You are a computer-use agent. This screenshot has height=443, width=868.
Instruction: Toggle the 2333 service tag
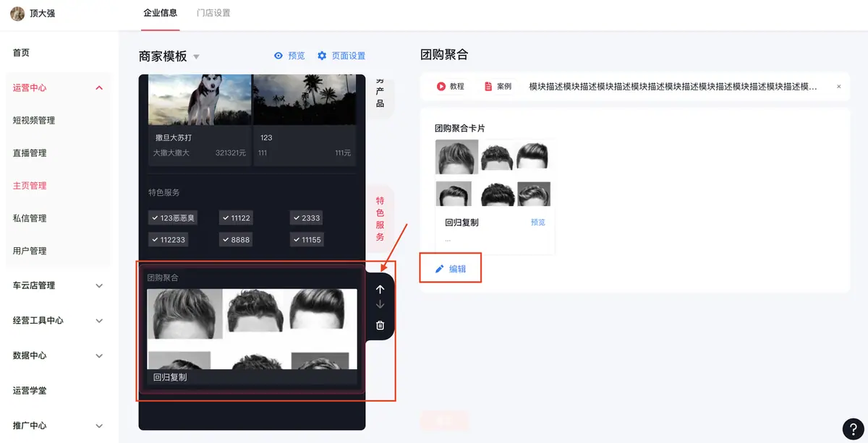pyautogui.click(x=307, y=218)
